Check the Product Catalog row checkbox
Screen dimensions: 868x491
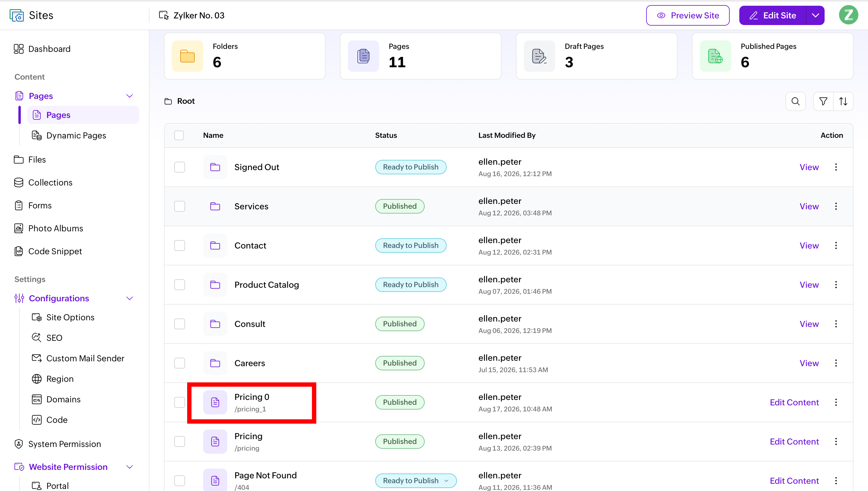[180, 284]
